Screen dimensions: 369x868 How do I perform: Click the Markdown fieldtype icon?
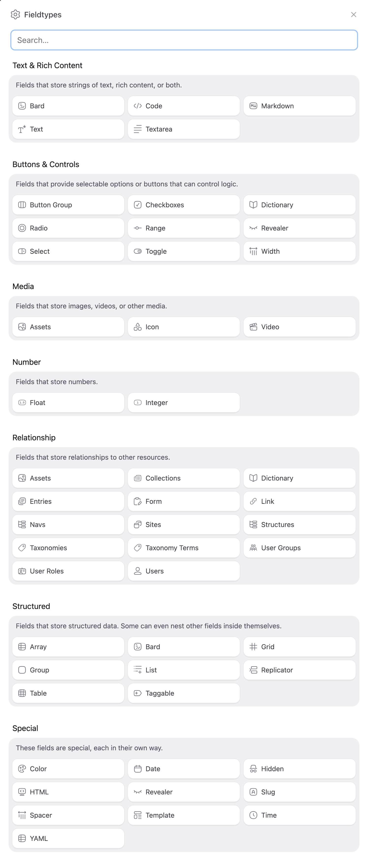[254, 105]
